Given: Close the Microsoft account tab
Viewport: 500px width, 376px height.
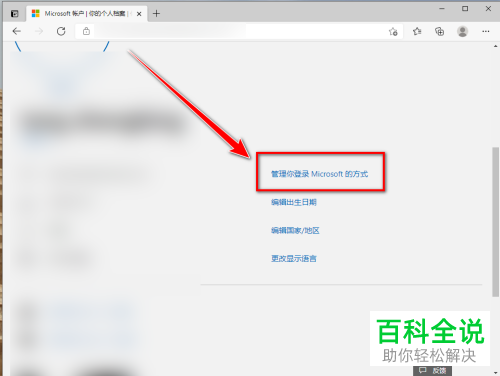Looking at the screenshot, I should pos(139,14).
